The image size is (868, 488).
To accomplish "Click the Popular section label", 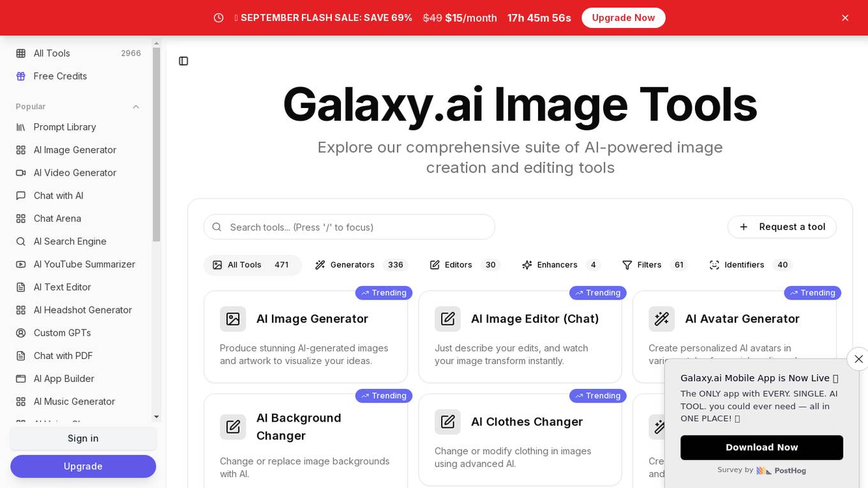I will [x=31, y=107].
